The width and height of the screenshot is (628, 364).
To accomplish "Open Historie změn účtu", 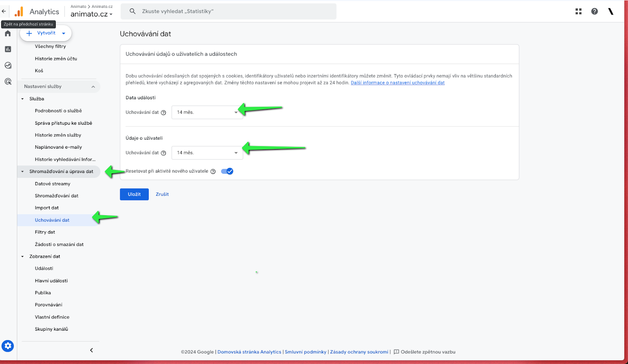I will click(56, 58).
